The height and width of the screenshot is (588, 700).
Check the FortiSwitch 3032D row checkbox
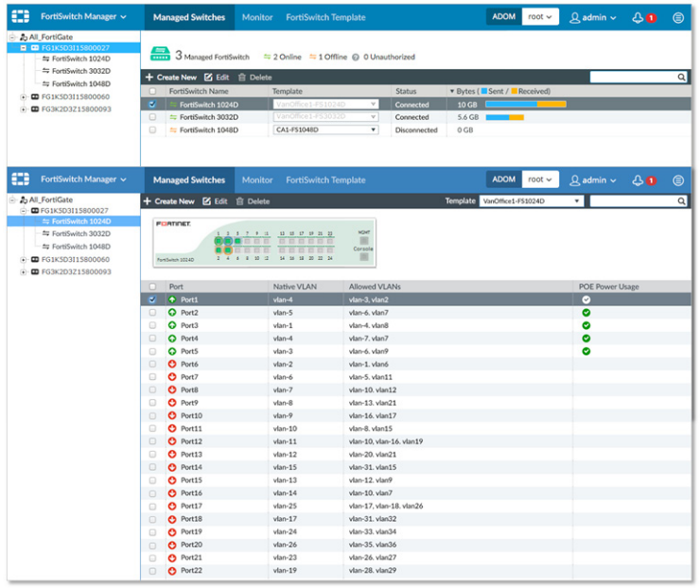pyautogui.click(x=152, y=117)
